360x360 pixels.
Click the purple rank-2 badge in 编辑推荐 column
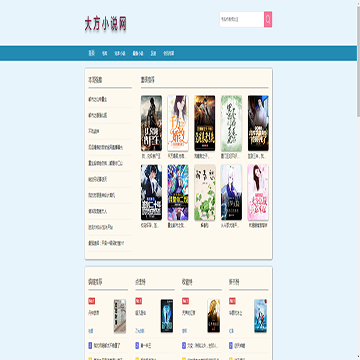coord(90,345)
